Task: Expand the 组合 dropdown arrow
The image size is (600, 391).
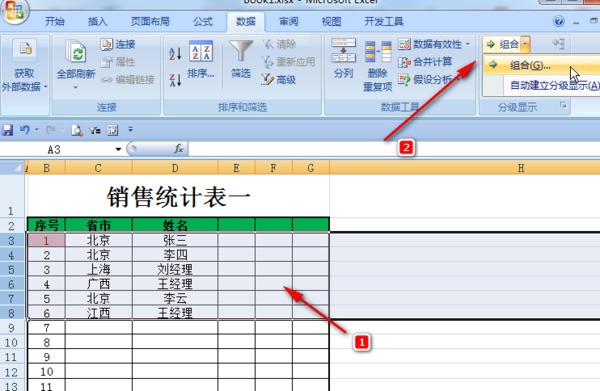Action: pyautogui.click(x=525, y=44)
